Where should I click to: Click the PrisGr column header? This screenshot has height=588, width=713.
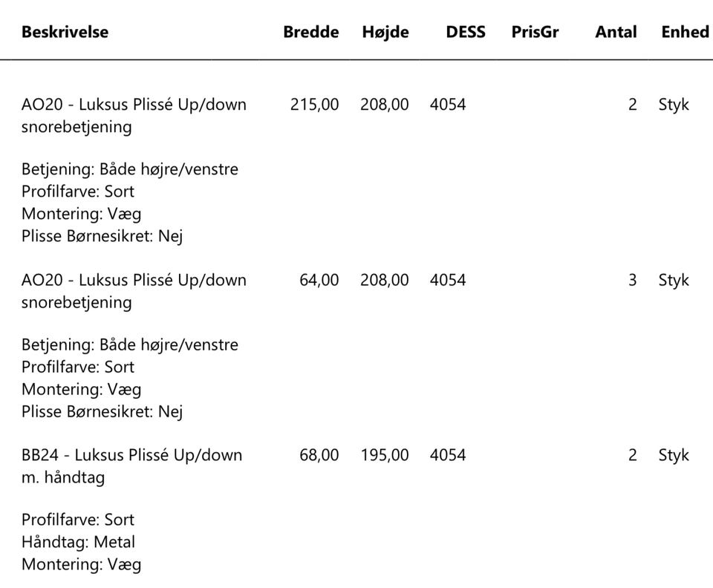click(x=535, y=32)
